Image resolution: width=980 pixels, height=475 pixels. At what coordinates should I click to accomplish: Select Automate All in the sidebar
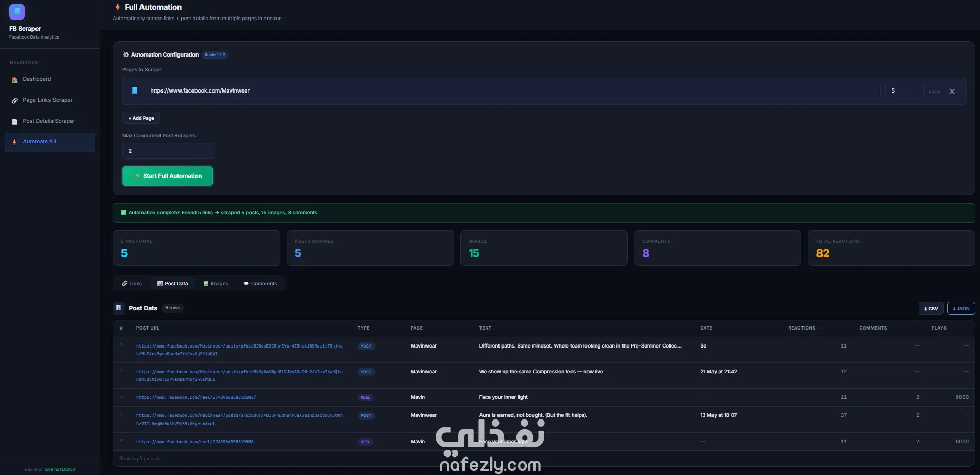50,142
